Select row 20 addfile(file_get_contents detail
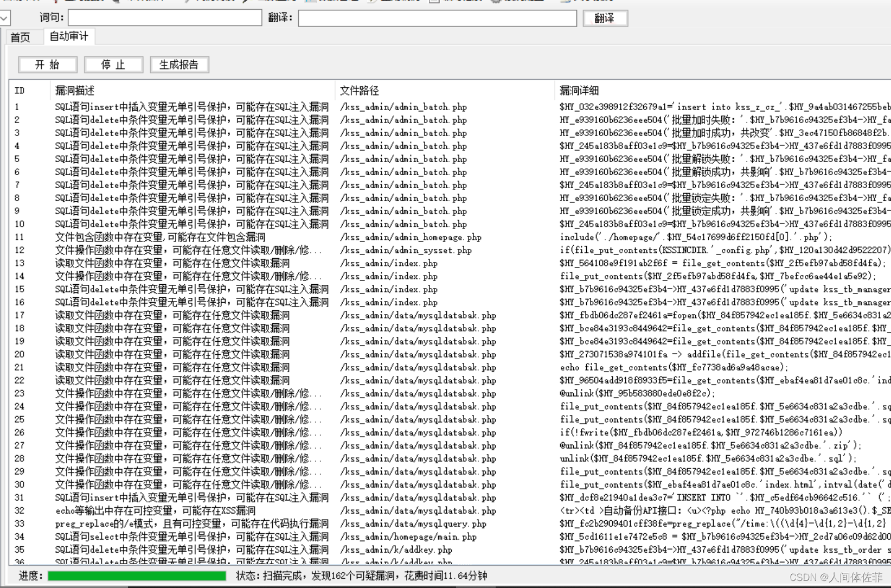891x588 pixels. pos(725,354)
